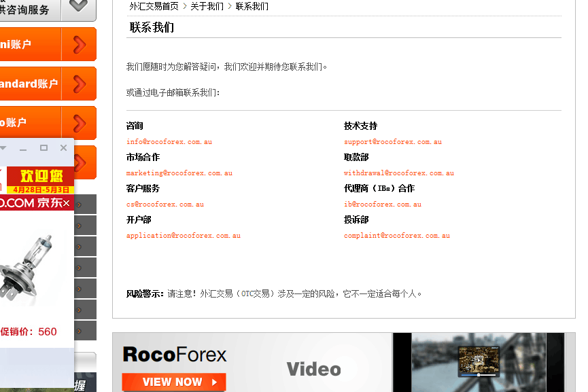Email withdrawal@rocoforex.com.au

[x=398, y=173]
